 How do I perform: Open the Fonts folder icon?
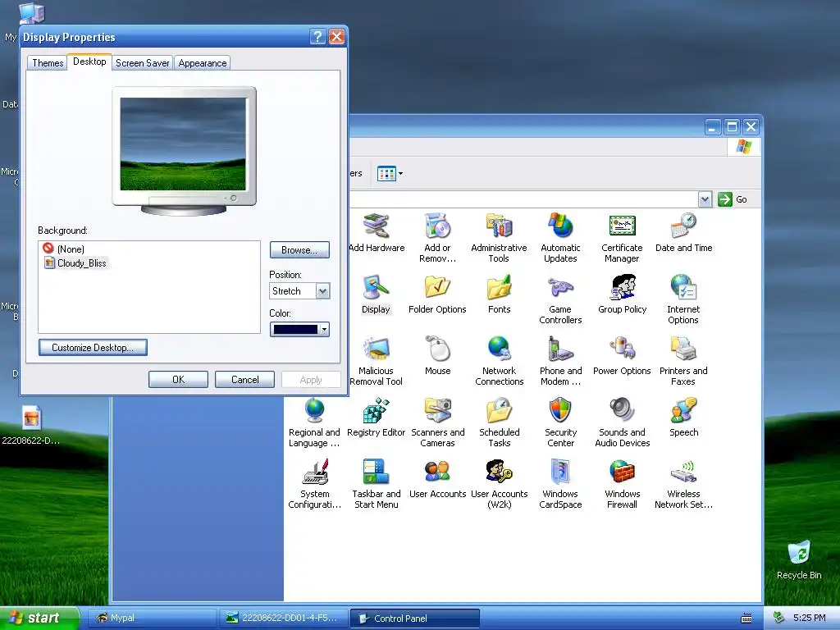500,288
